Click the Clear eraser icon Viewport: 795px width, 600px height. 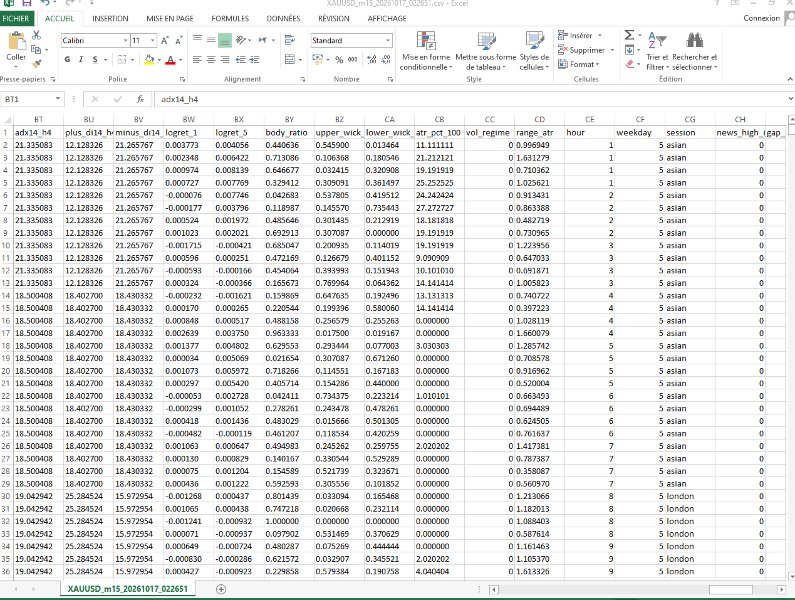pos(629,64)
